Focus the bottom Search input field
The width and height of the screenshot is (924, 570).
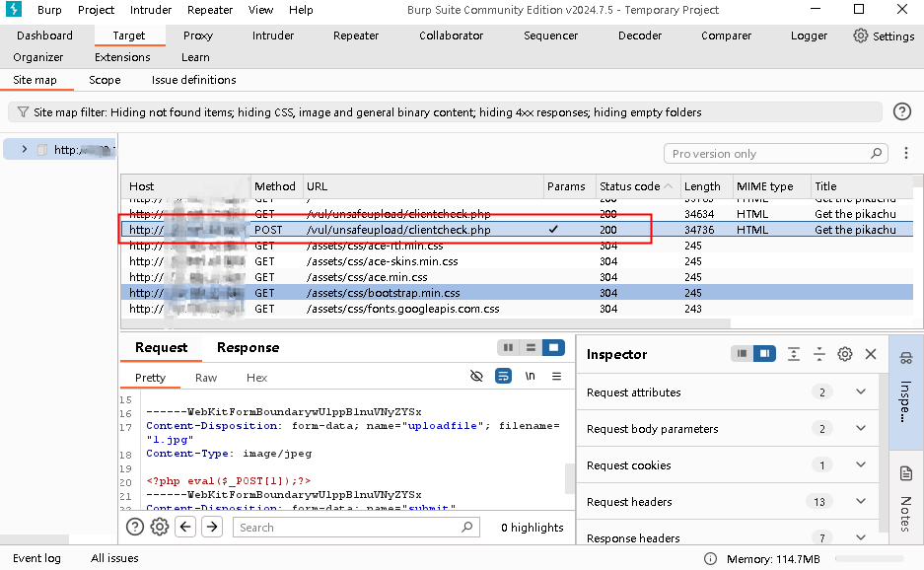click(356, 527)
